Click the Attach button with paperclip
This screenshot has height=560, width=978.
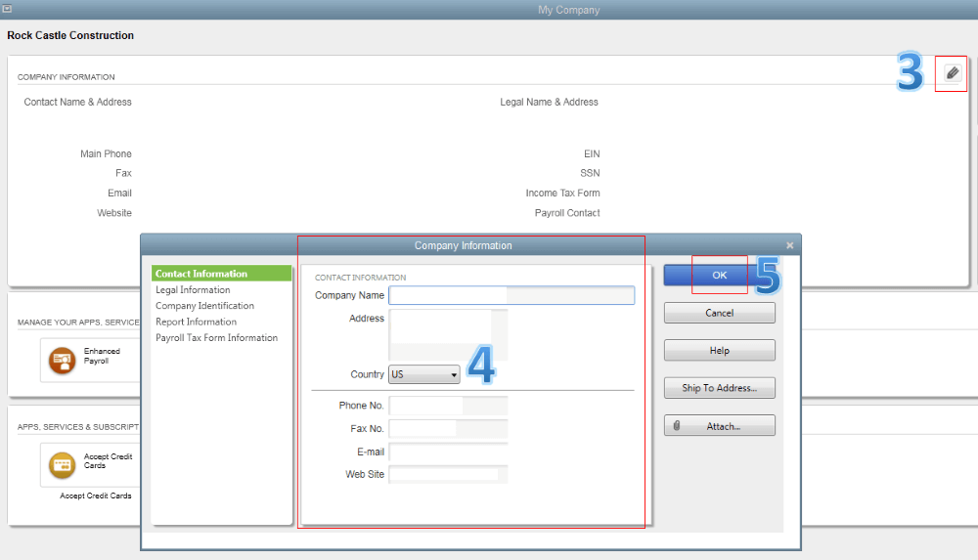click(x=719, y=426)
